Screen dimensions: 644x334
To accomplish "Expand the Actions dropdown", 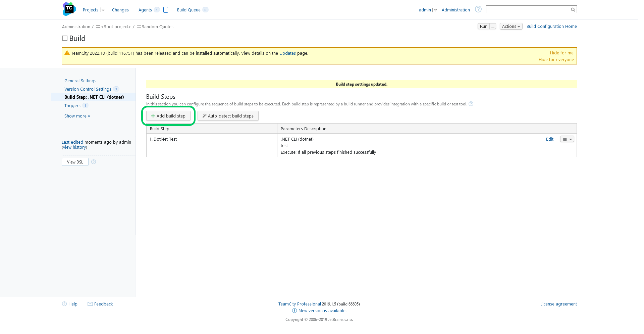I will 511,27.
